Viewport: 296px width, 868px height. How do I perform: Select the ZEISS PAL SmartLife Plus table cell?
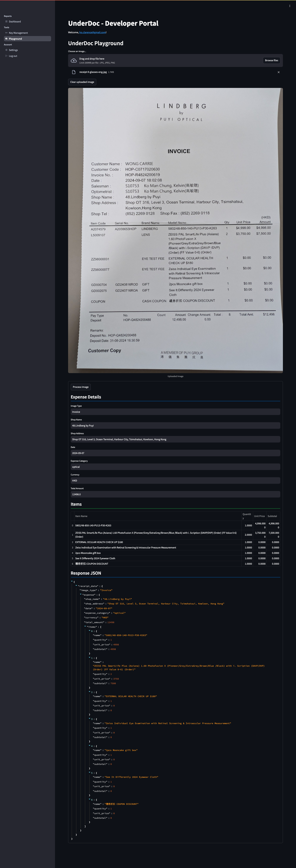(x=157, y=535)
